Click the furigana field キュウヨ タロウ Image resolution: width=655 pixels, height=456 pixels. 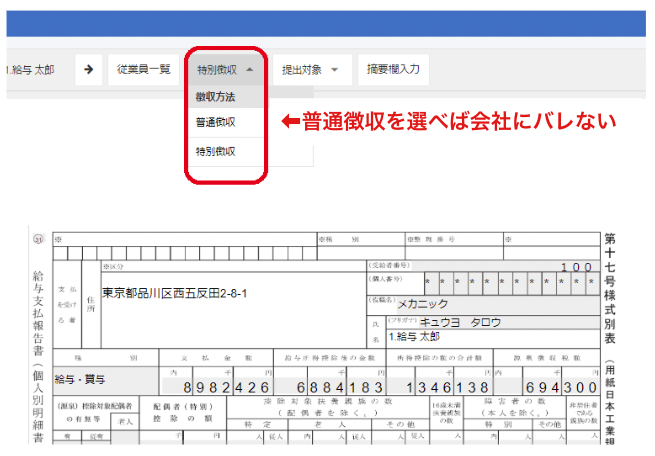pos(460,322)
